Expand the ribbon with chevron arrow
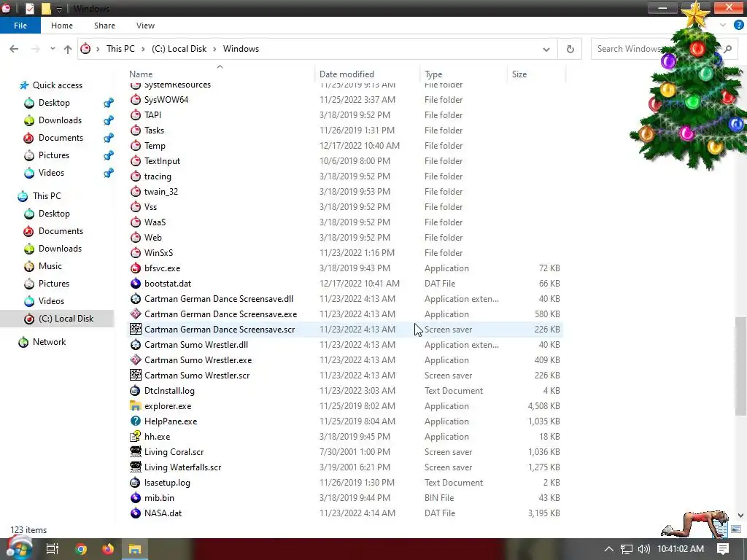The width and height of the screenshot is (747, 560). coord(723,26)
